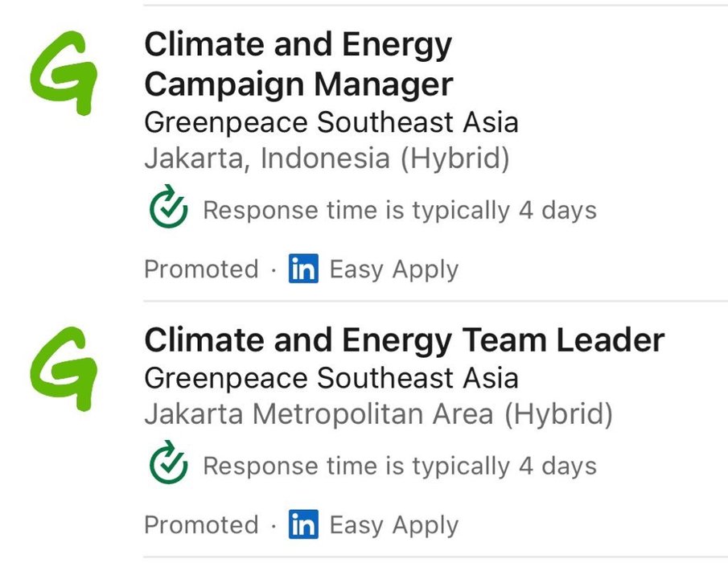Select Greenpeace Southeast Asia under Campaign Manager
The height and width of the screenshot is (563, 728).
pyautogui.click(x=331, y=122)
